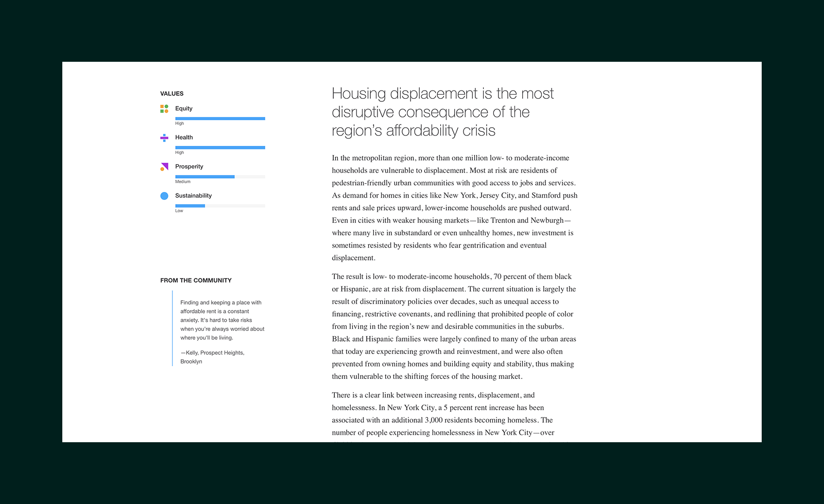Click the blue Sustainability circle icon
The height and width of the screenshot is (504, 824).
[x=164, y=196]
